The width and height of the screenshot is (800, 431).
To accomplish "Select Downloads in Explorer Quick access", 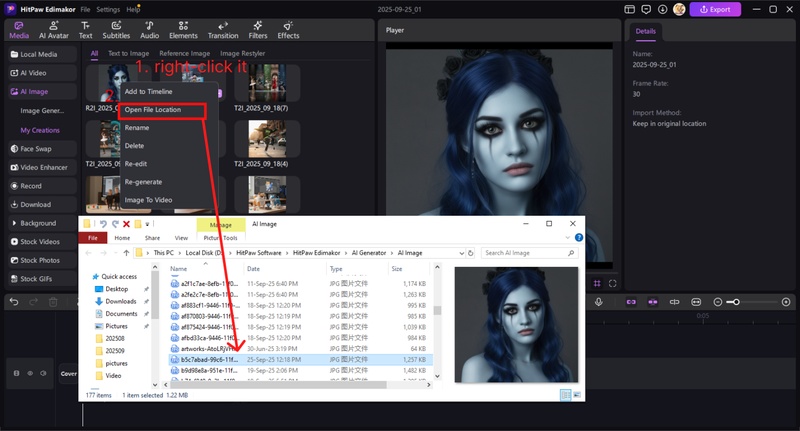I will click(x=120, y=301).
